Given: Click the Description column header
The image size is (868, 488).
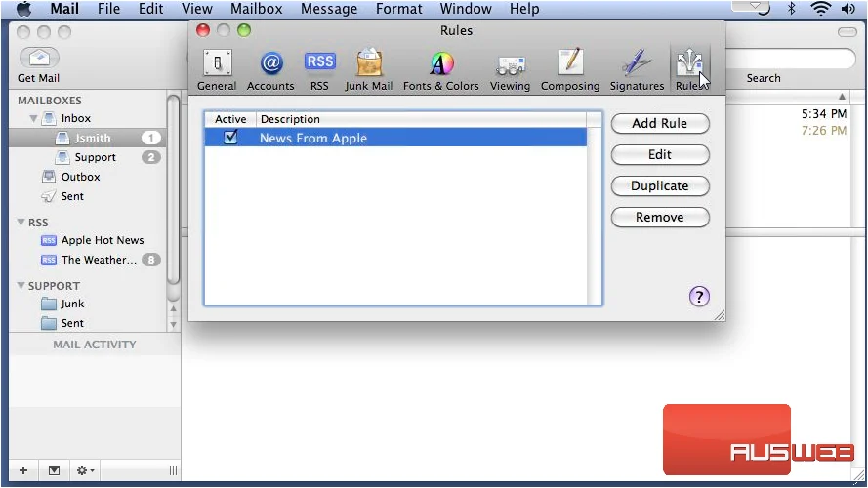Looking at the screenshot, I should pos(421,119).
